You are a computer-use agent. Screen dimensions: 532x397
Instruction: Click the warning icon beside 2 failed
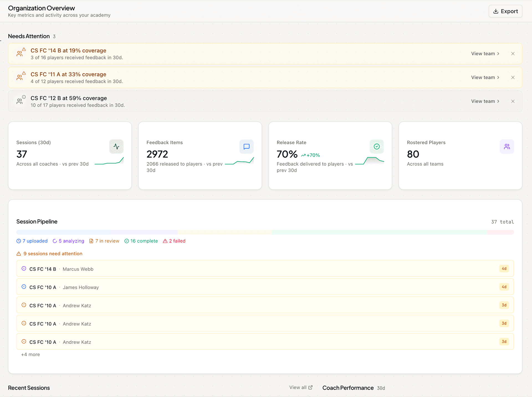[x=165, y=241]
